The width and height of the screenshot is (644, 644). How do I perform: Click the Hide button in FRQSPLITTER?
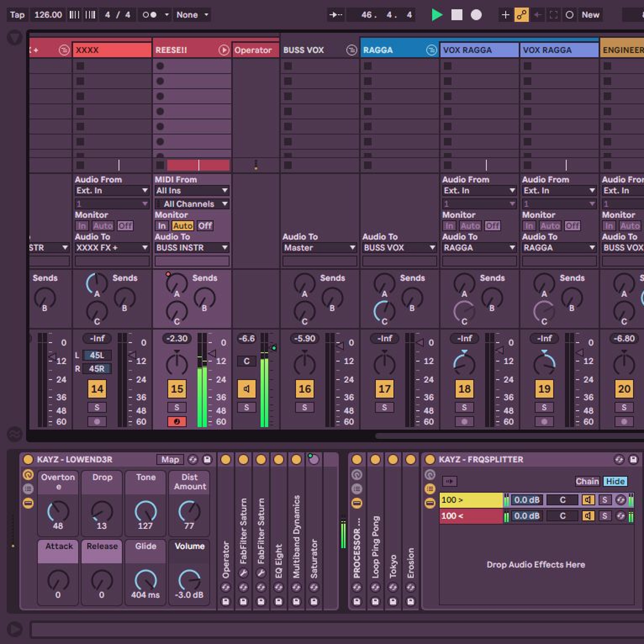615,481
